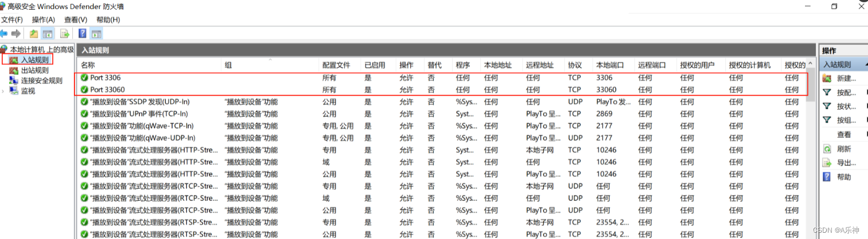The width and height of the screenshot is (868, 239).
Task: Toggle the show/hide action pane toolbar icon
Action: [96, 34]
